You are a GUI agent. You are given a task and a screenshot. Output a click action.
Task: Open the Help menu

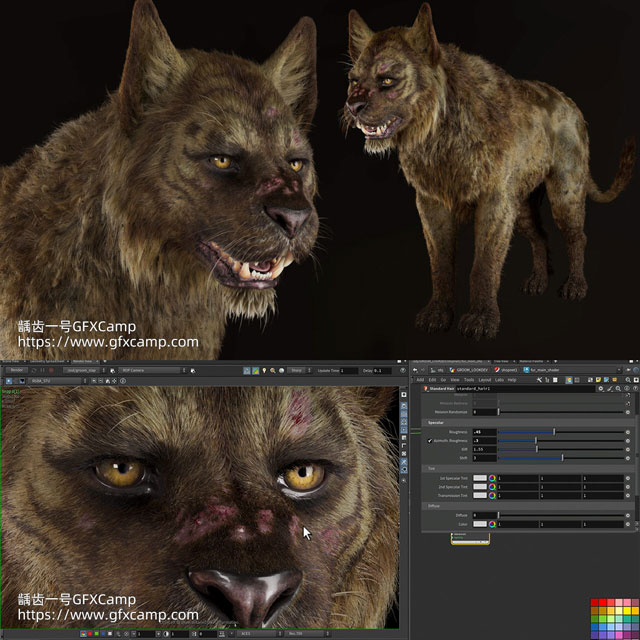click(x=512, y=380)
